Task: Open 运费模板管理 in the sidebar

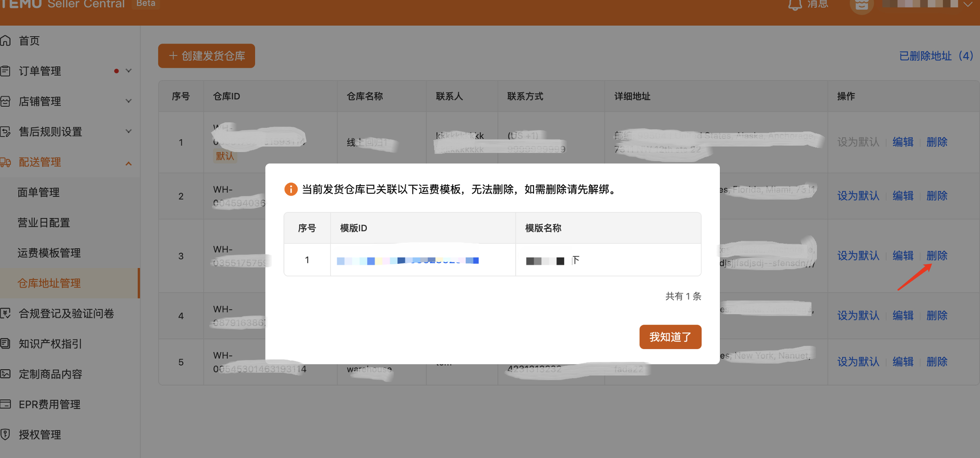Action: click(49, 253)
